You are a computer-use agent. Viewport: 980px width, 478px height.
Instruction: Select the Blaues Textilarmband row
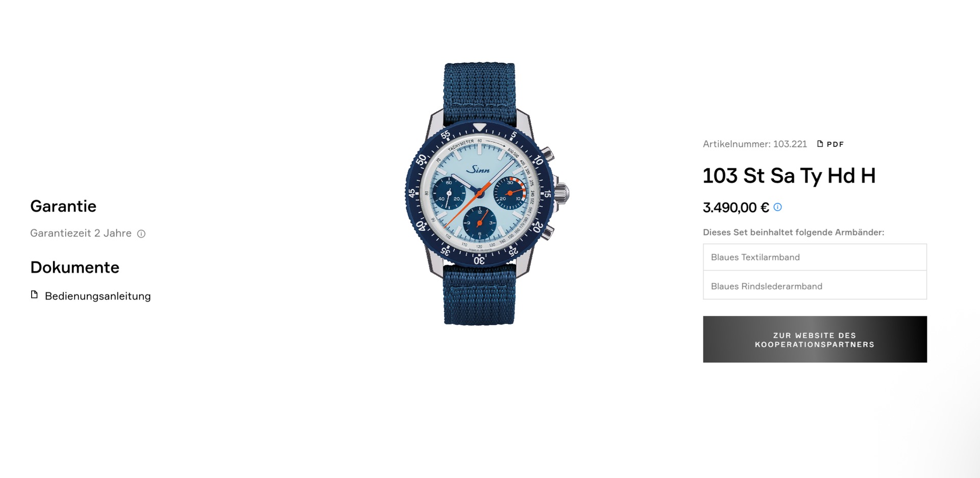(815, 257)
